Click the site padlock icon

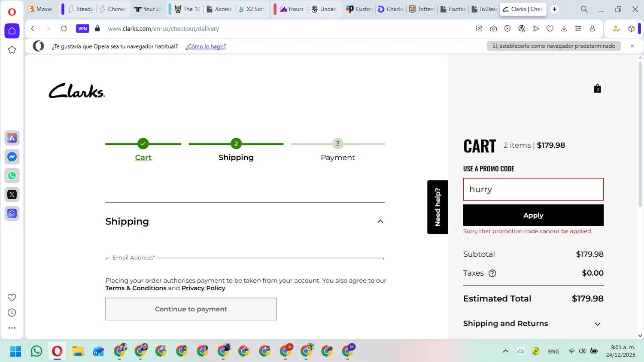(97, 29)
